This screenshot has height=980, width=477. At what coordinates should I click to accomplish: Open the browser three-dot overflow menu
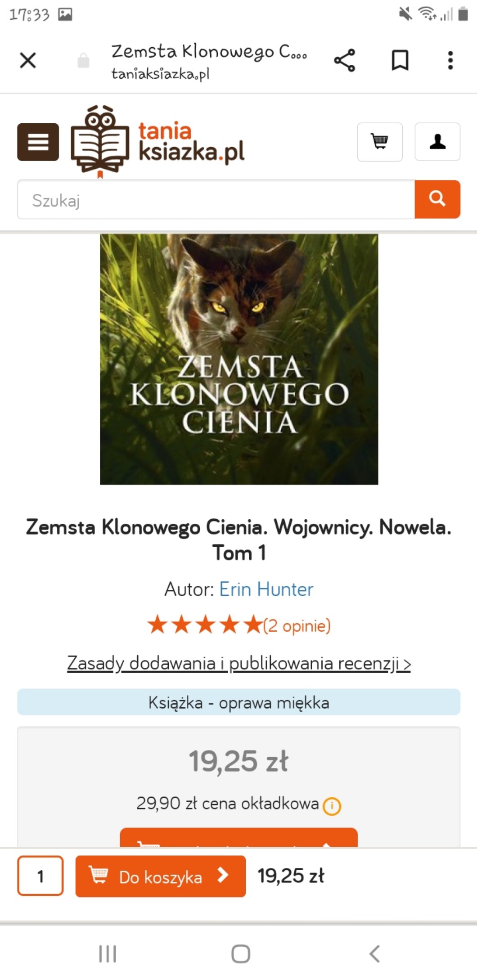(450, 60)
